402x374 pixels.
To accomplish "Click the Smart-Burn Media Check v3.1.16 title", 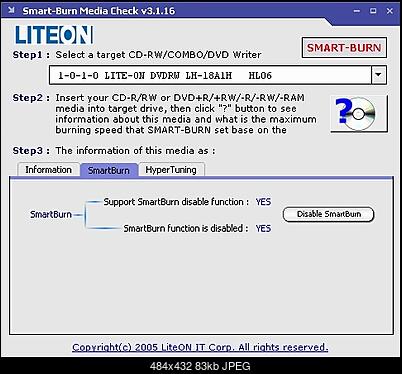I will coord(99,11).
